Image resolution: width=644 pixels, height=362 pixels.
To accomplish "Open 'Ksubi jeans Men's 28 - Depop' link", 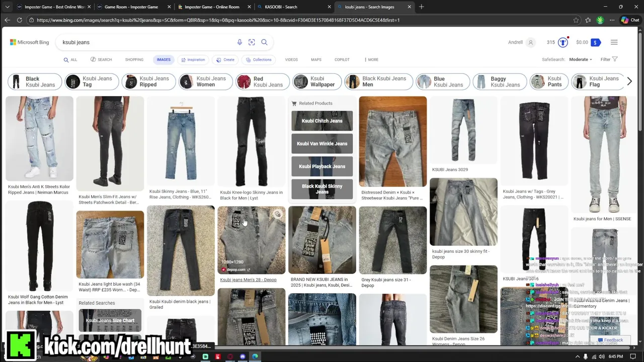I will coord(248,280).
